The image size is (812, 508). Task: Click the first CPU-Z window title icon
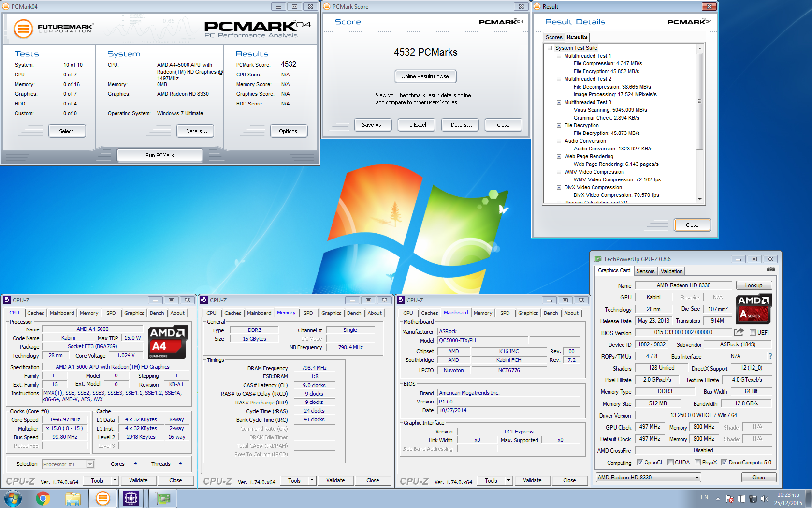coord(7,300)
